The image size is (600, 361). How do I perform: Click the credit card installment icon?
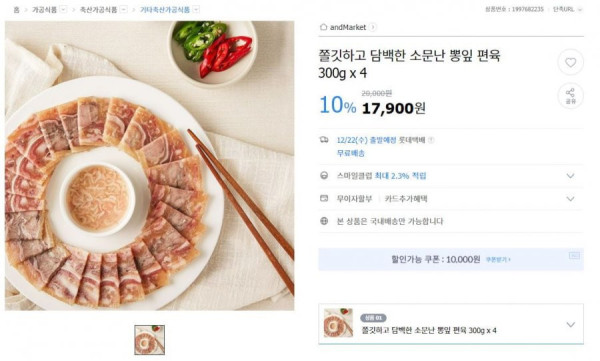click(x=324, y=199)
